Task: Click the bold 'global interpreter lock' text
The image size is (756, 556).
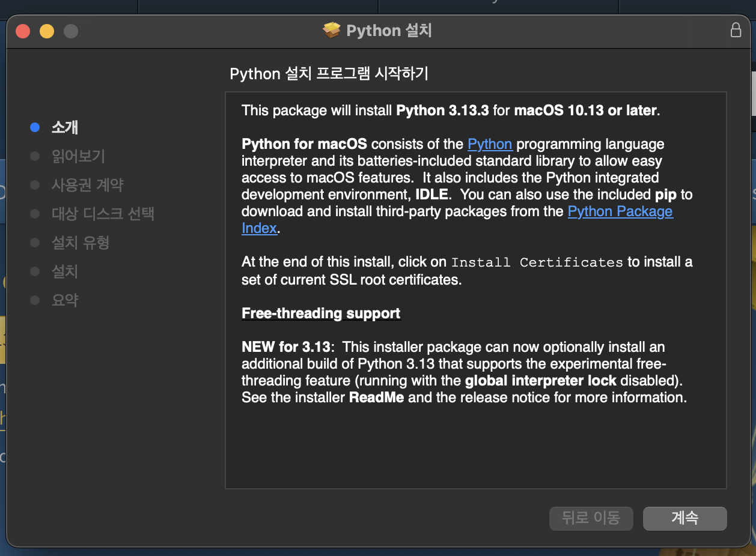Action: (x=541, y=381)
